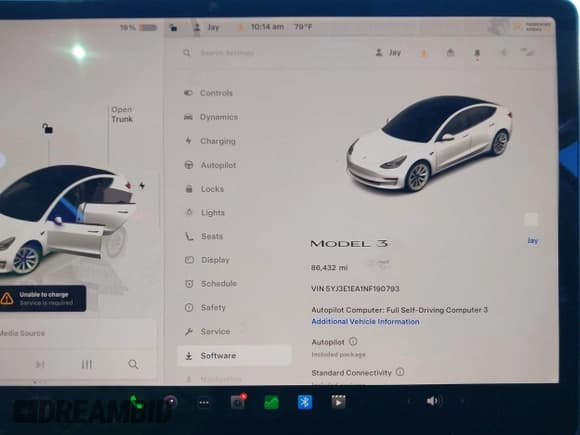Open the green energy graph app
This screenshot has width=580, height=435.
tap(271, 402)
